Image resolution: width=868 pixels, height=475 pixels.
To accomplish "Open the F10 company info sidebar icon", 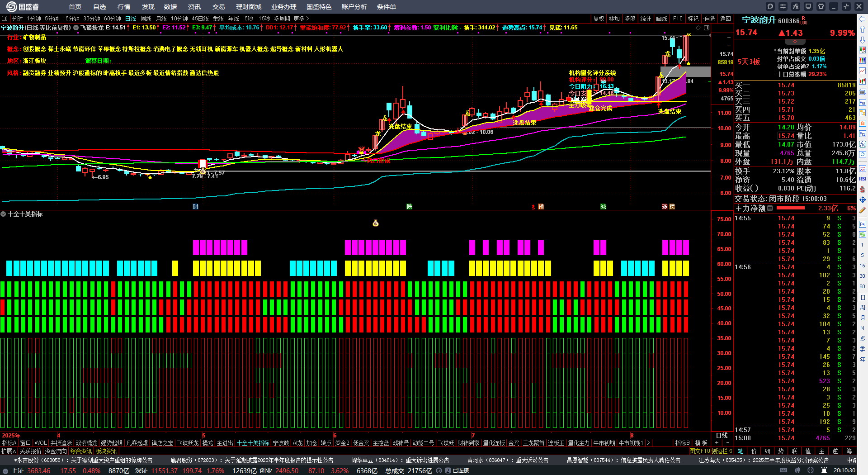I will (x=863, y=103).
